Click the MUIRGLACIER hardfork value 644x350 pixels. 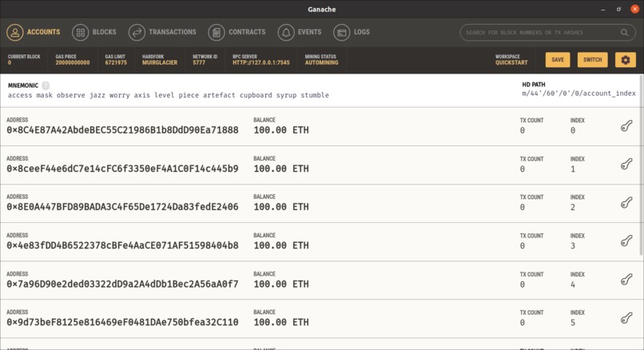[x=160, y=63]
